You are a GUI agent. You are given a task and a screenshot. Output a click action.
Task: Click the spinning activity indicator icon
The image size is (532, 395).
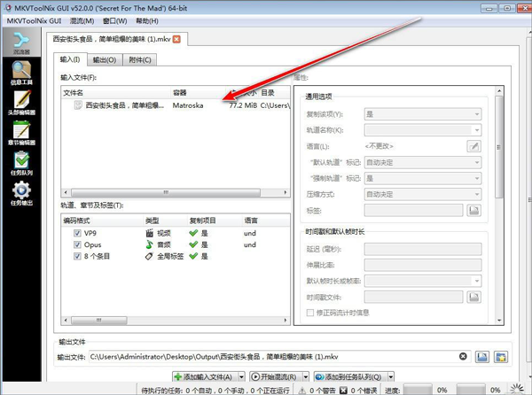point(517,389)
